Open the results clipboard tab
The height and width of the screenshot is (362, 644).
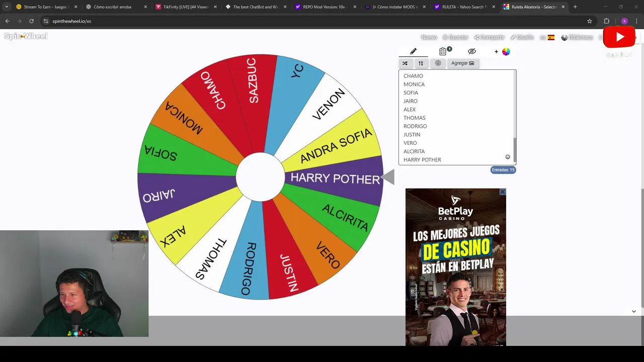[x=443, y=51]
